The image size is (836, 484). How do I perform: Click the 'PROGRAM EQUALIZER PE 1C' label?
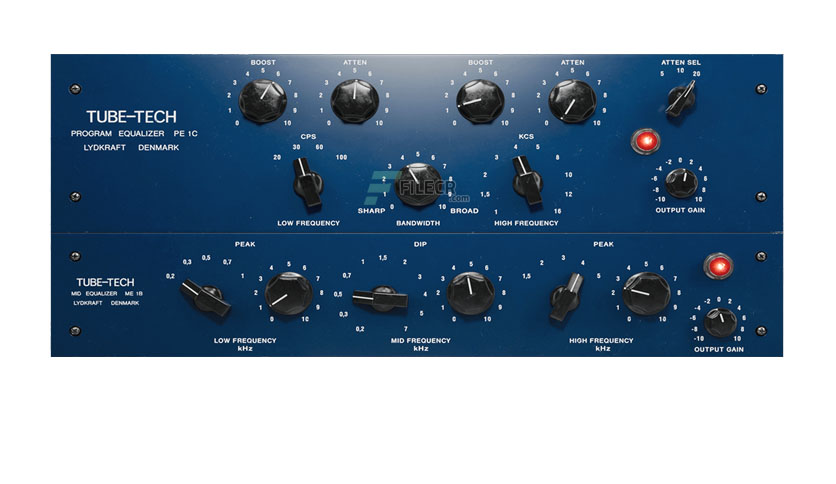pyautogui.click(x=134, y=133)
